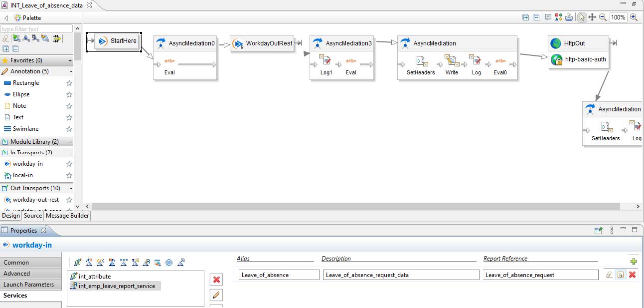Click the Write step in AsyncMediation
The height and width of the screenshot is (308, 644).
[x=452, y=66]
